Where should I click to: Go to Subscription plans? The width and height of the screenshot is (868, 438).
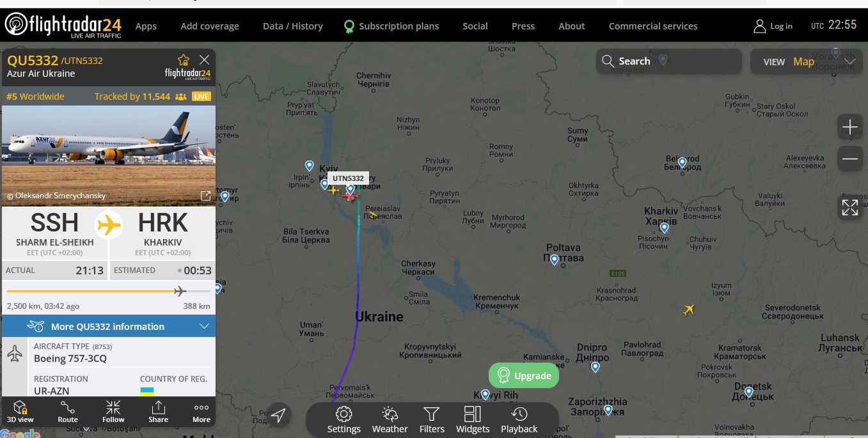click(391, 26)
